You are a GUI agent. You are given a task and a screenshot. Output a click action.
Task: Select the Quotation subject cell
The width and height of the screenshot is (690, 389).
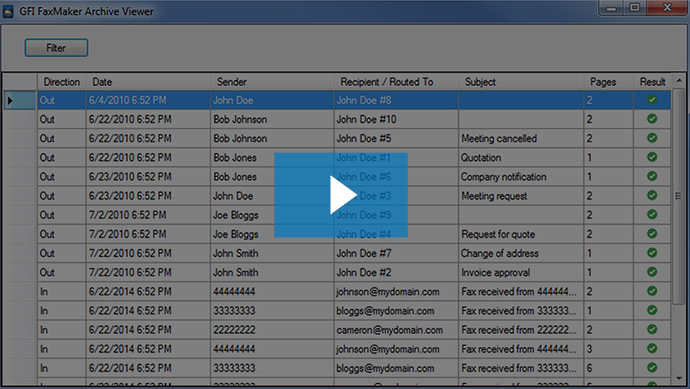tap(521, 158)
